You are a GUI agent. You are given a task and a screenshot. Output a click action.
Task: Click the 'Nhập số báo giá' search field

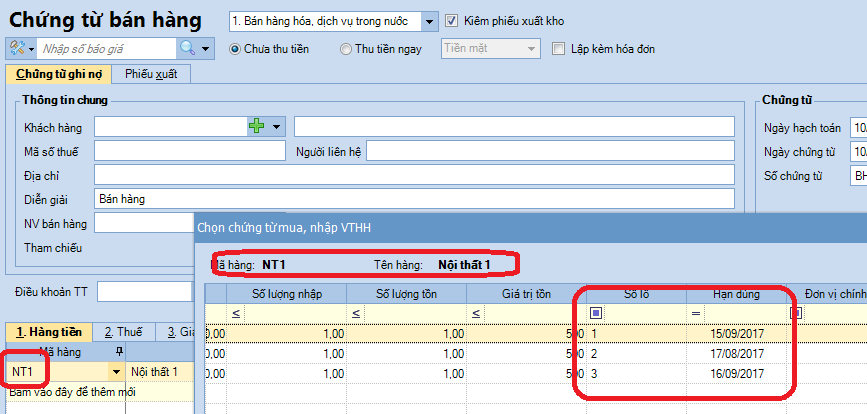coord(108,49)
